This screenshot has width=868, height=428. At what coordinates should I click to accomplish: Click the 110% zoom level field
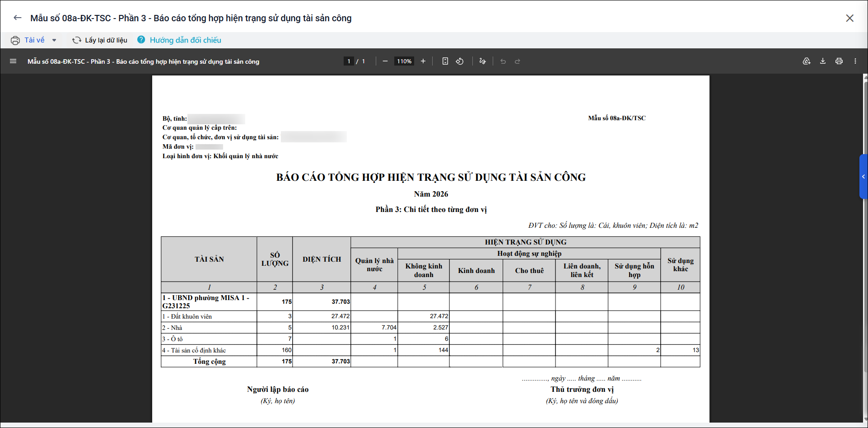coord(404,61)
